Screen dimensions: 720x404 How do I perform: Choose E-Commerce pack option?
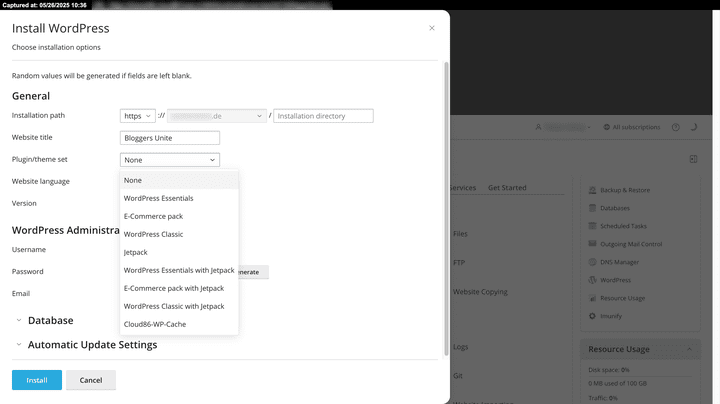point(179,216)
